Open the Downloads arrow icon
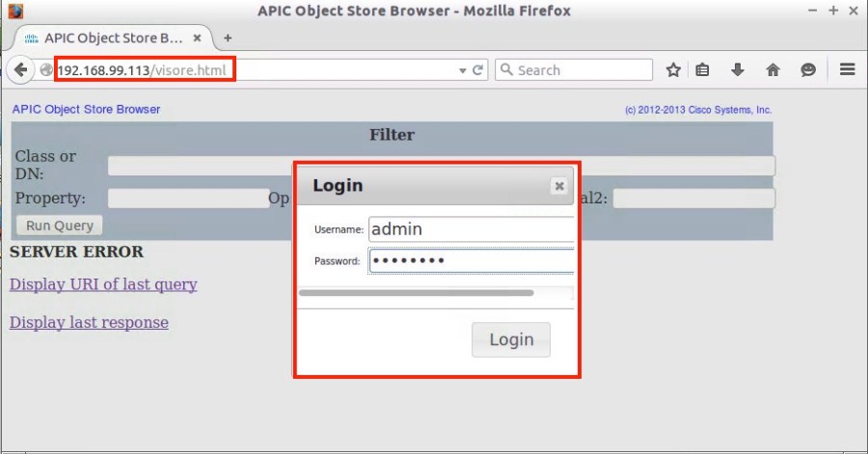Image resolution: width=868 pixels, height=454 pixels. tap(738, 70)
